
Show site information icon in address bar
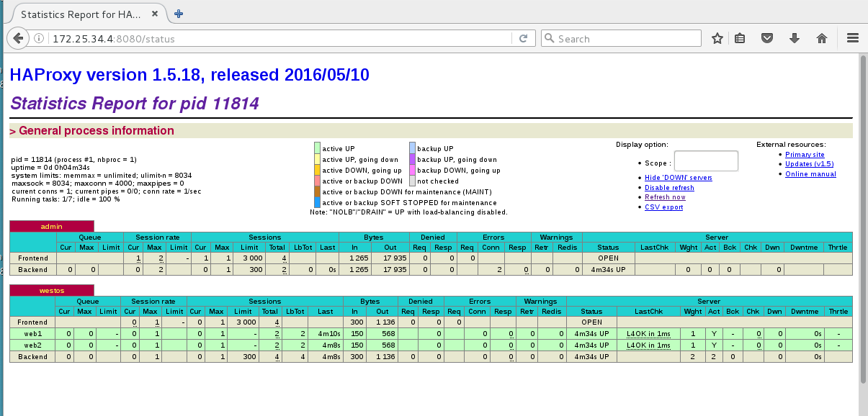click(39, 39)
